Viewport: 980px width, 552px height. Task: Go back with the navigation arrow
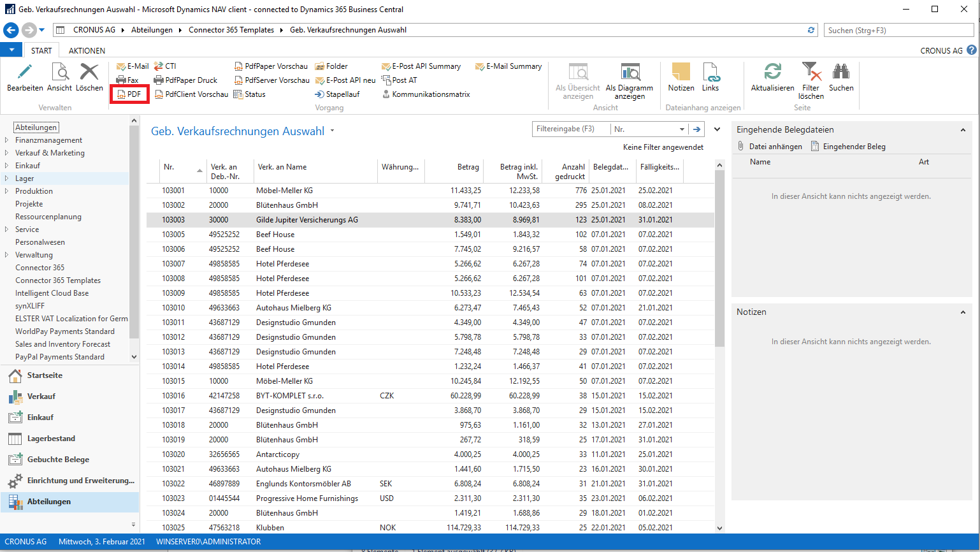(11, 30)
